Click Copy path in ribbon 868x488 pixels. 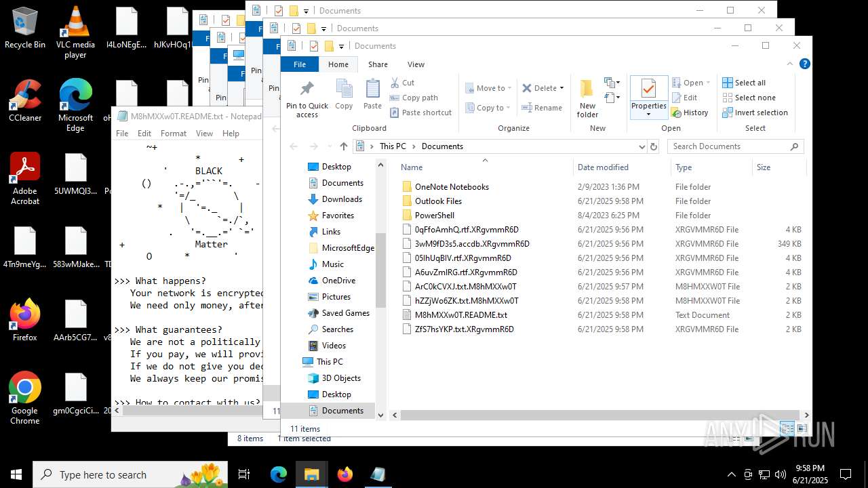(414, 98)
